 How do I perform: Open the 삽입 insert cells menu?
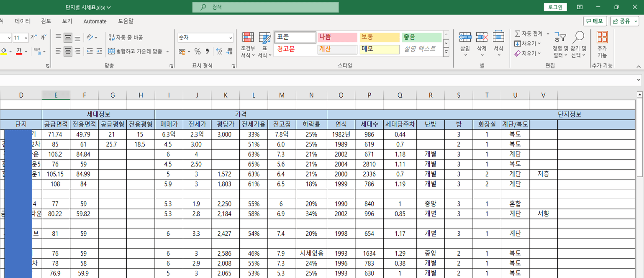[465, 45]
